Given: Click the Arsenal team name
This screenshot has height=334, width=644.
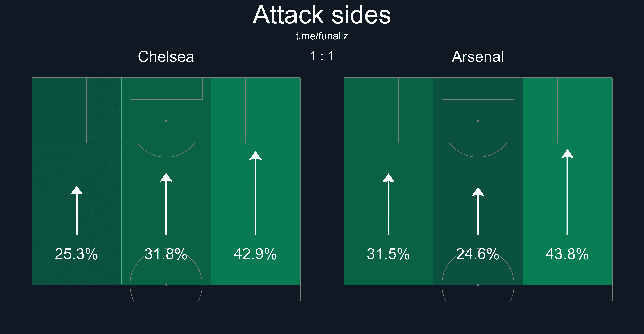Looking at the screenshot, I should point(478,57).
